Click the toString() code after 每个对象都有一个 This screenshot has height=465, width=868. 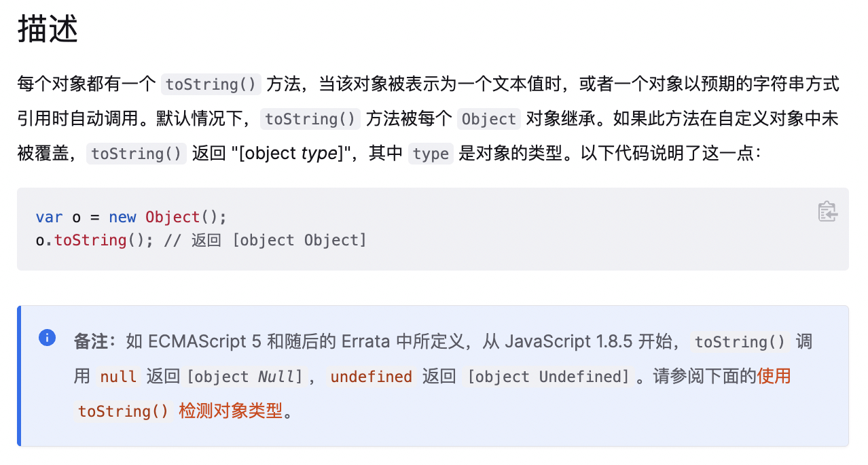(211, 84)
